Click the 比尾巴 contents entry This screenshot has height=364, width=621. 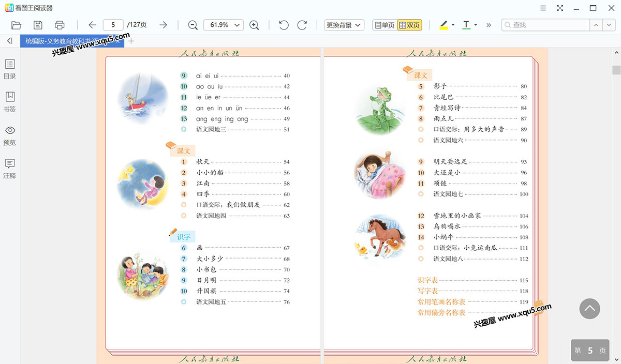click(443, 97)
